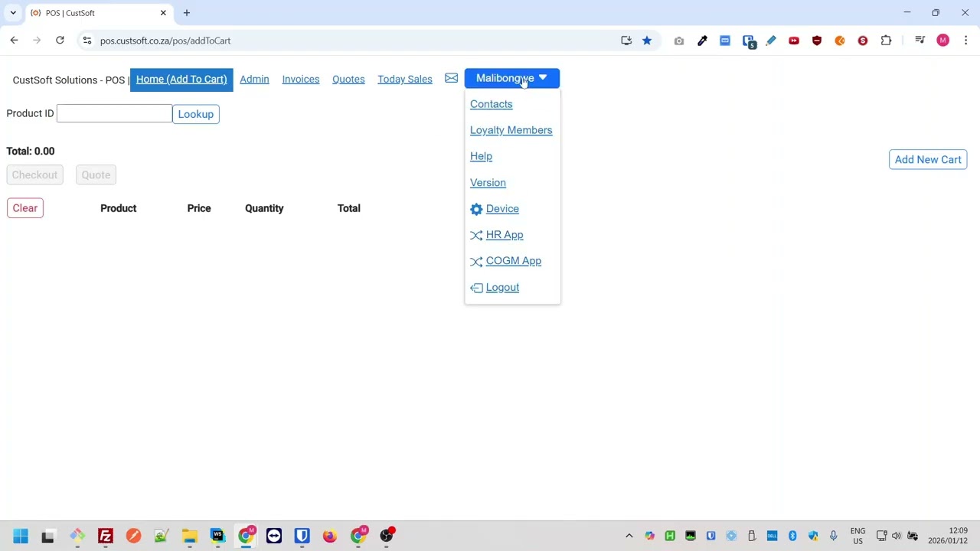Open the red shield ad-blocker extension
Viewport: 980px width, 551px height.
click(817, 41)
